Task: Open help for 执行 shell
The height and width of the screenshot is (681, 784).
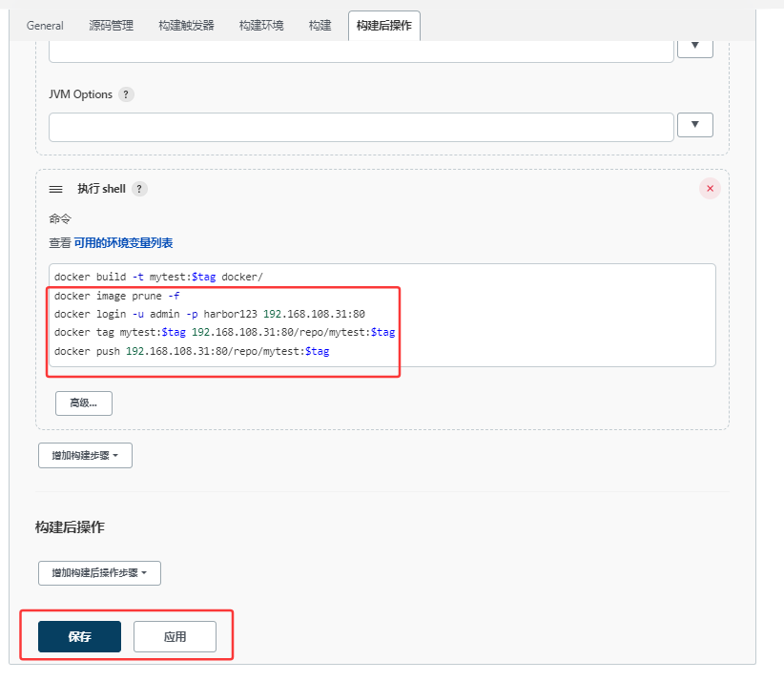Action: [x=139, y=189]
